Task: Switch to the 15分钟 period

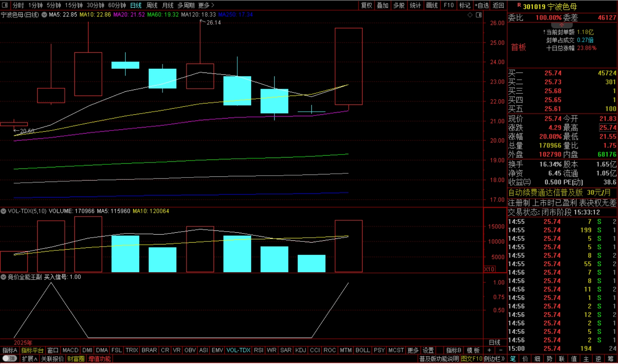Action: (x=74, y=5)
